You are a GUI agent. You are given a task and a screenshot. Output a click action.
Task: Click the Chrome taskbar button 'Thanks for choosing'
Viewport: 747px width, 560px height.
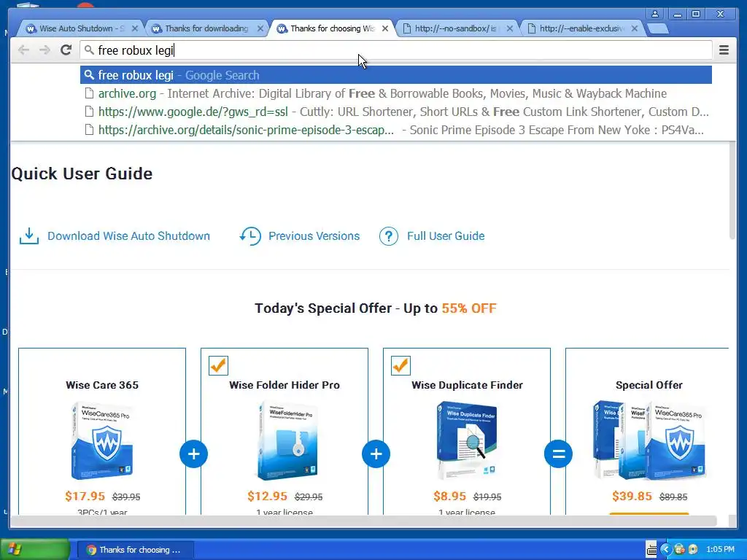tap(135, 550)
